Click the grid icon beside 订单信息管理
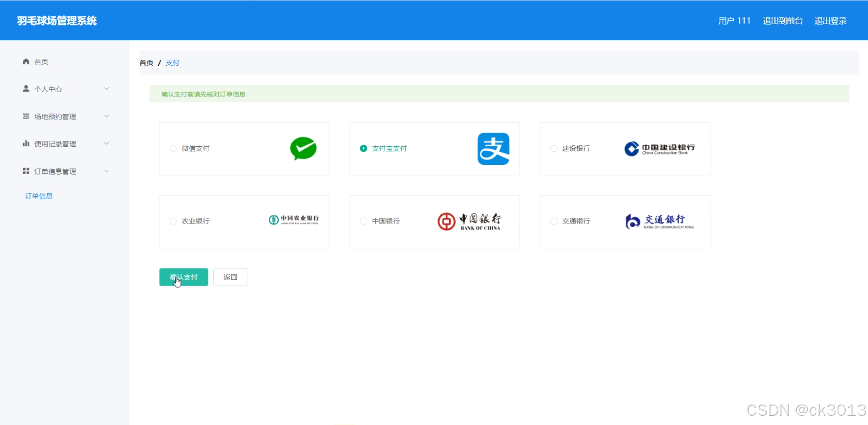 click(26, 171)
